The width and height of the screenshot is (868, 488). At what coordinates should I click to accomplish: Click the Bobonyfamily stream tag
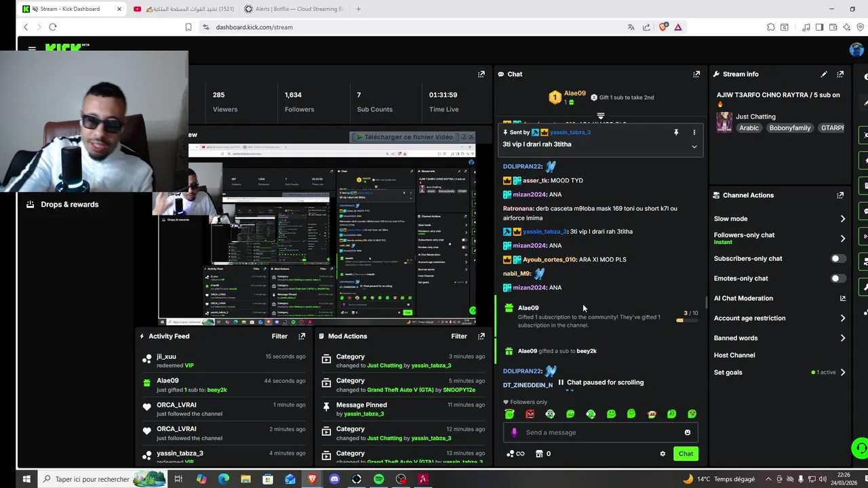point(789,128)
